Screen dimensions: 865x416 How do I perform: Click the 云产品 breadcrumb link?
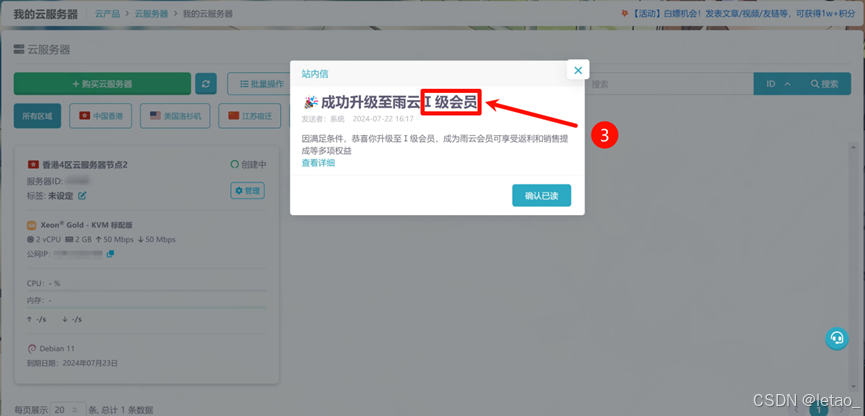click(x=107, y=13)
